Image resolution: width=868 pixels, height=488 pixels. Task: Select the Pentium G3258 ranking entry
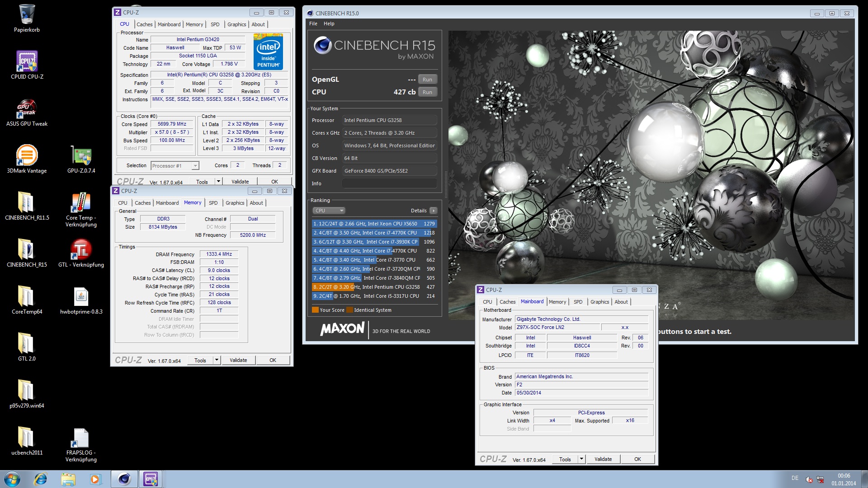(x=374, y=287)
